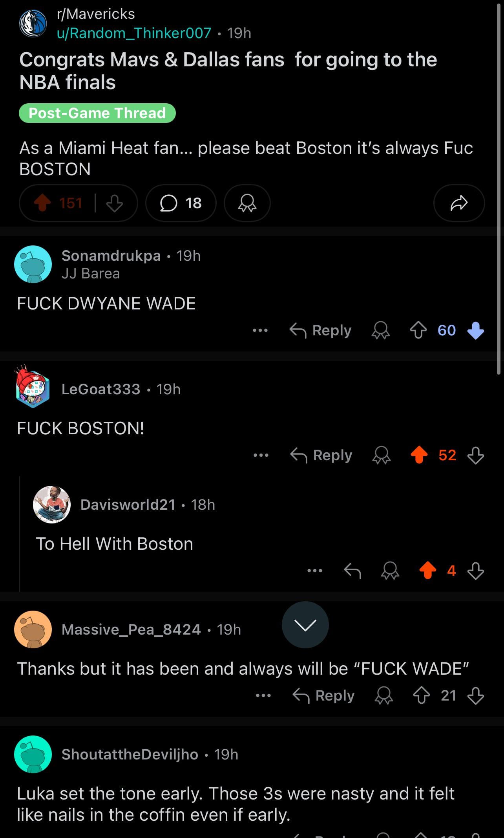Open more options on Sonamdrukpa's comment

pyautogui.click(x=260, y=330)
